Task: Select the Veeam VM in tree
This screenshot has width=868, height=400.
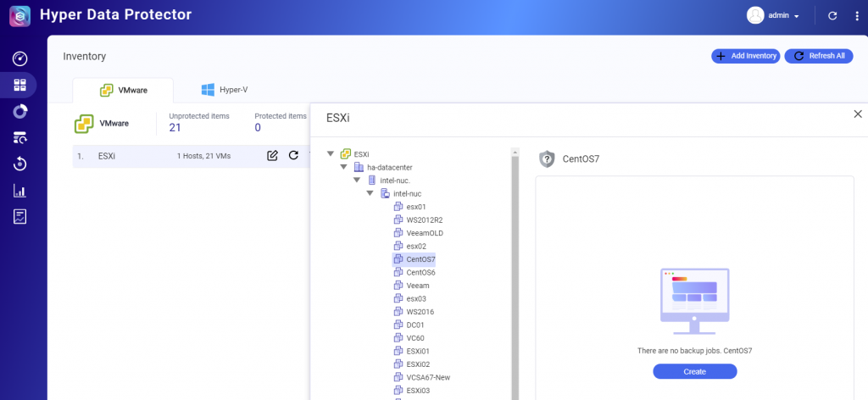Action: tap(417, 286)
